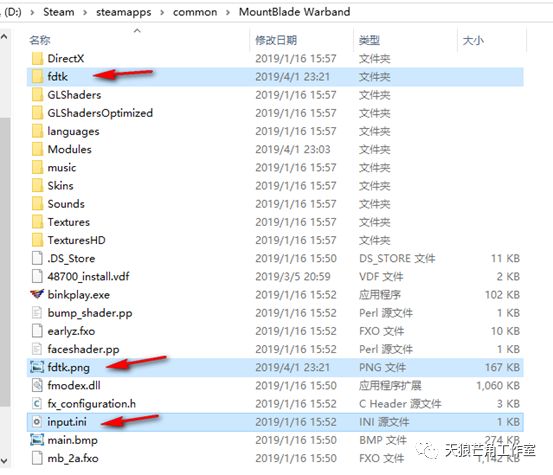Click the date 2019/4/1 23:03
553x475 pixels.
pyautogui.click(x=293, y=150)
